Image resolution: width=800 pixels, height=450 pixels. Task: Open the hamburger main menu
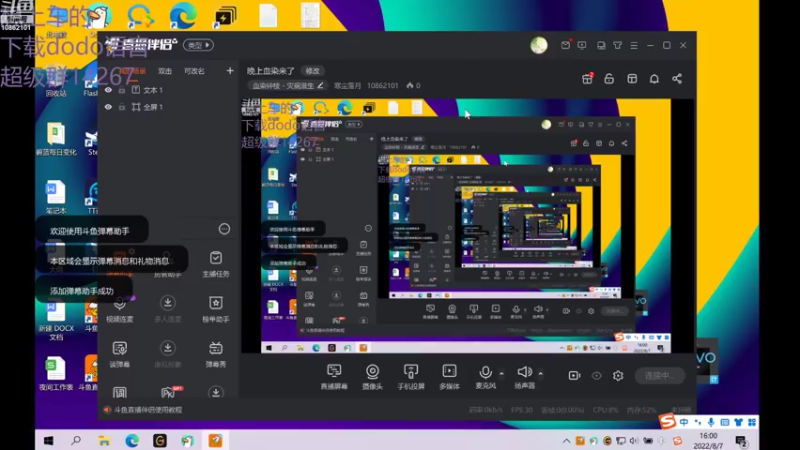click(x=634, y=45)
